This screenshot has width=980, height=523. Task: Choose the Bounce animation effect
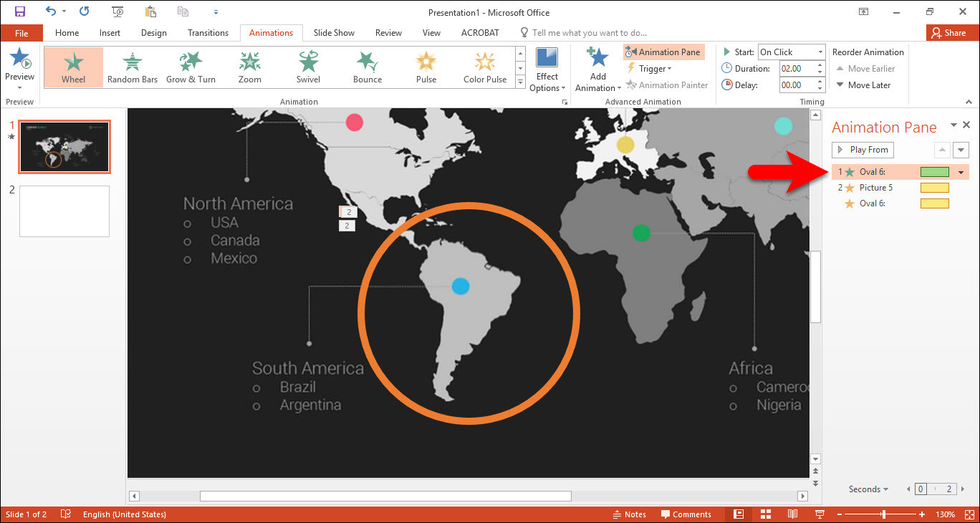coord(367,67)
